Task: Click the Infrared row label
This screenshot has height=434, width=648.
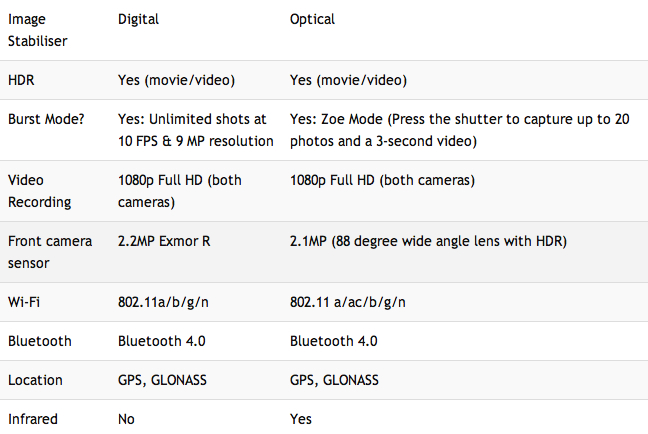Action: coord(34,419)
